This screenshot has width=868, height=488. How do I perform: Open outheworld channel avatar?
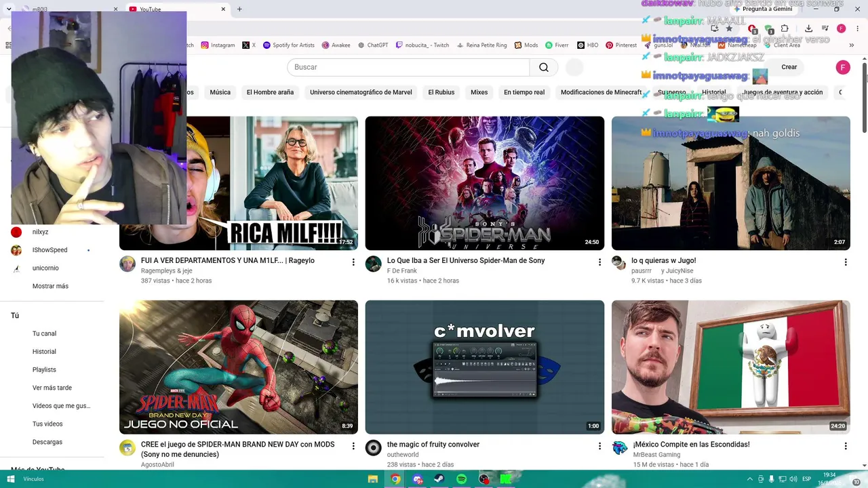[x=374, y=448]
